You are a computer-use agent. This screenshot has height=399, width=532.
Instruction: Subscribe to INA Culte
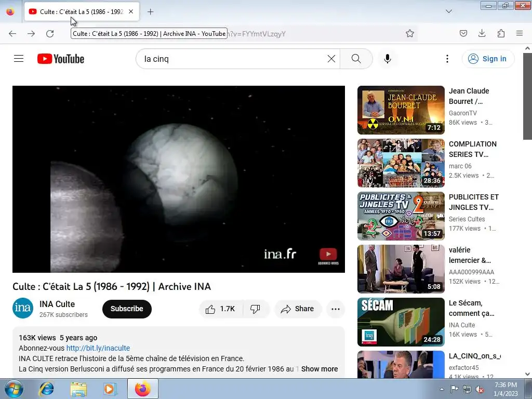coord(127,309)
